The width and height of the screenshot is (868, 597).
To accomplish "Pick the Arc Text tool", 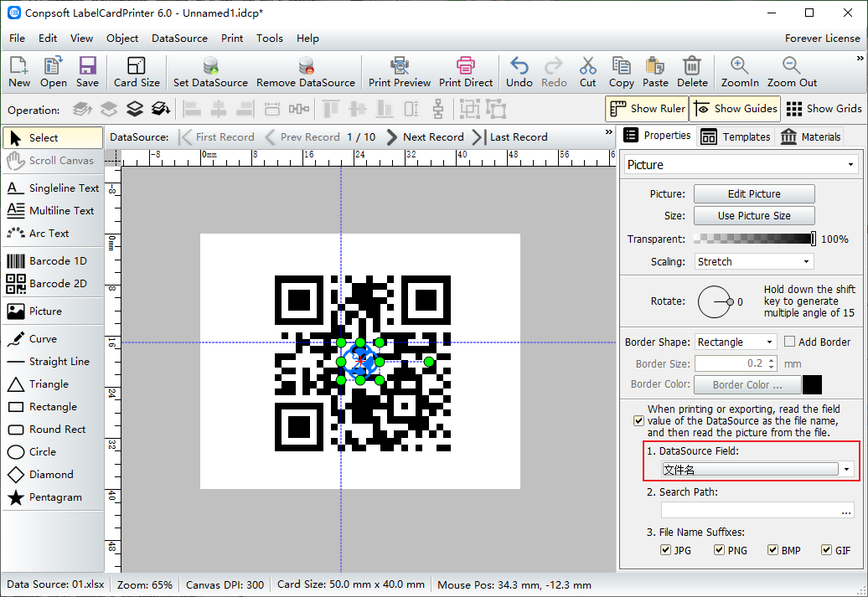I will pos(53,233).
